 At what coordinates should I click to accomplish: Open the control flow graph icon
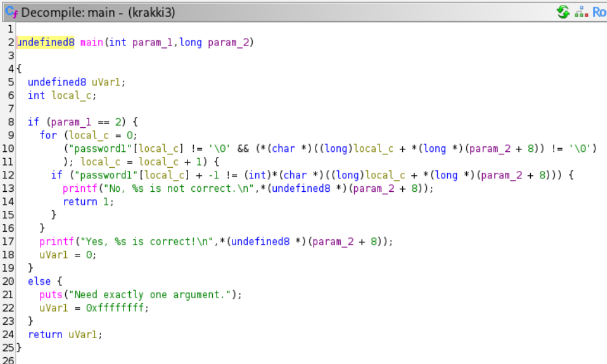tap(581, 12)
